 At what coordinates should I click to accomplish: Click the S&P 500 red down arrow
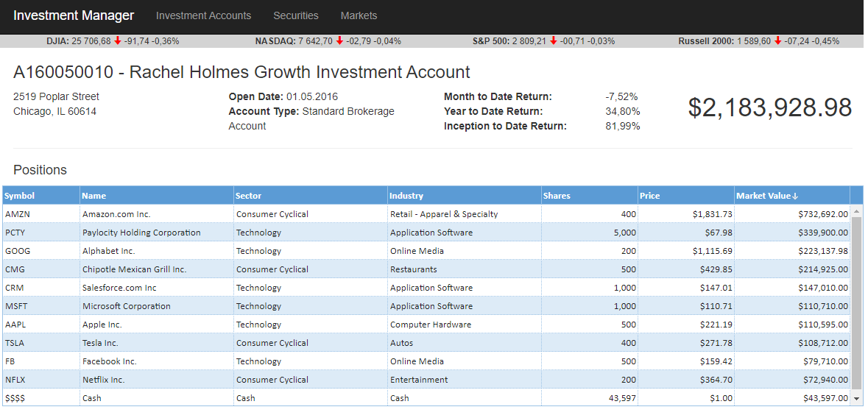(553, 40)
